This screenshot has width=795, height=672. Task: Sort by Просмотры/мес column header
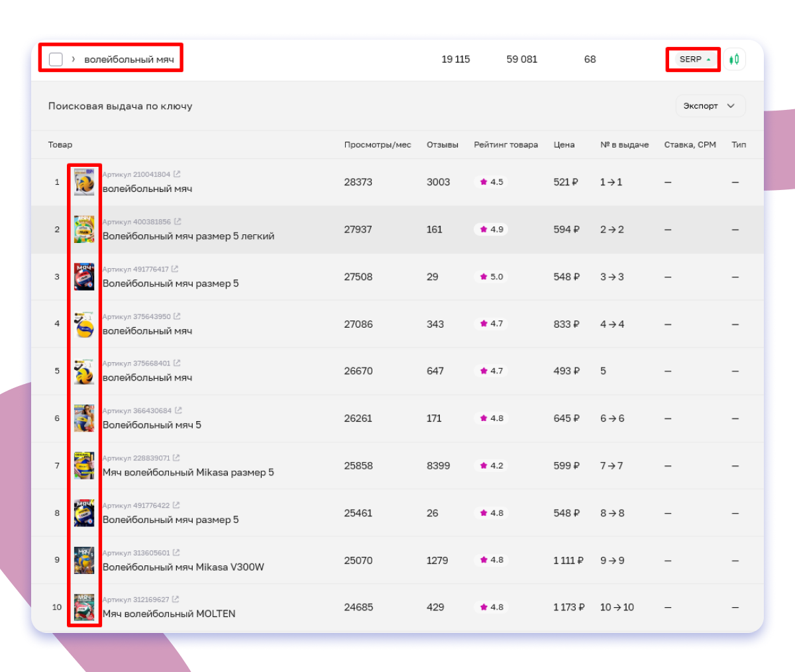click(377, 145)
